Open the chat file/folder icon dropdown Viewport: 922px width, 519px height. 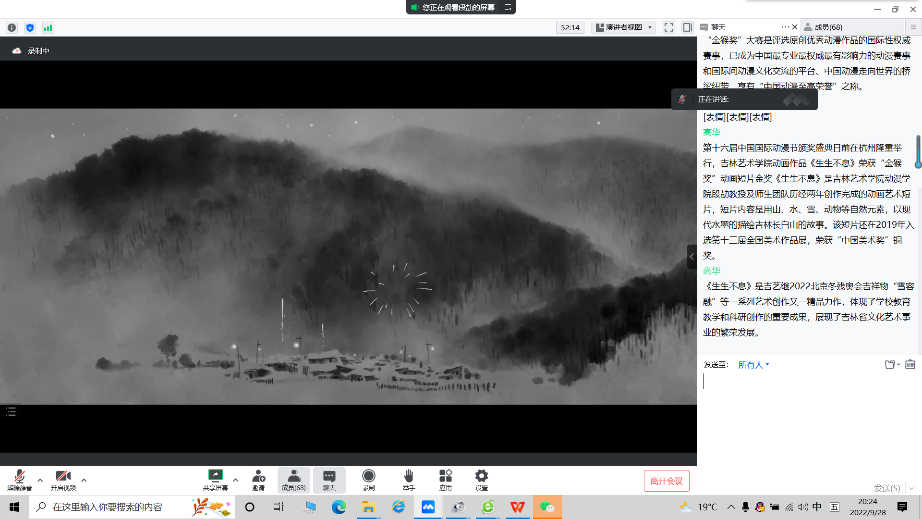coord(892,364)
